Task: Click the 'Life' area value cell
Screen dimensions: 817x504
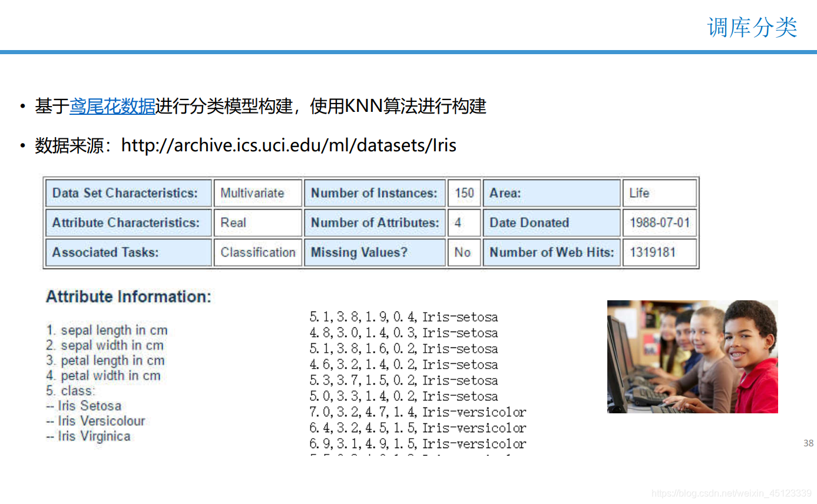Action: point(660,193)
